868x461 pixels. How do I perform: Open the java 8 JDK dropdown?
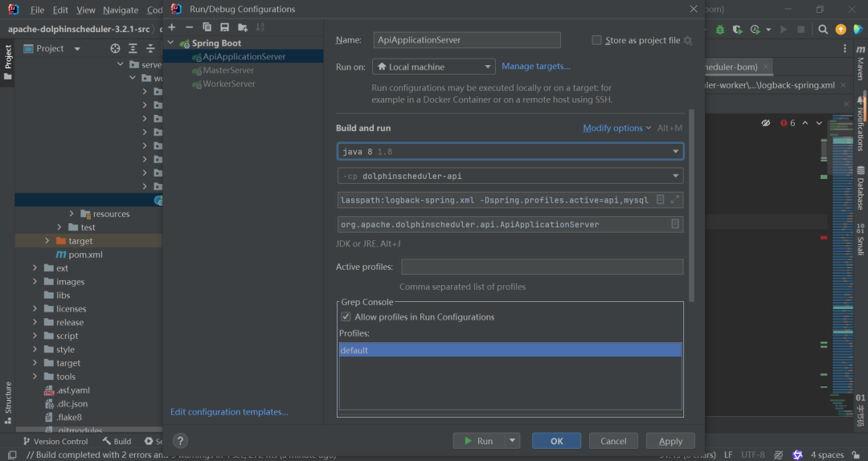coord(675,151)
